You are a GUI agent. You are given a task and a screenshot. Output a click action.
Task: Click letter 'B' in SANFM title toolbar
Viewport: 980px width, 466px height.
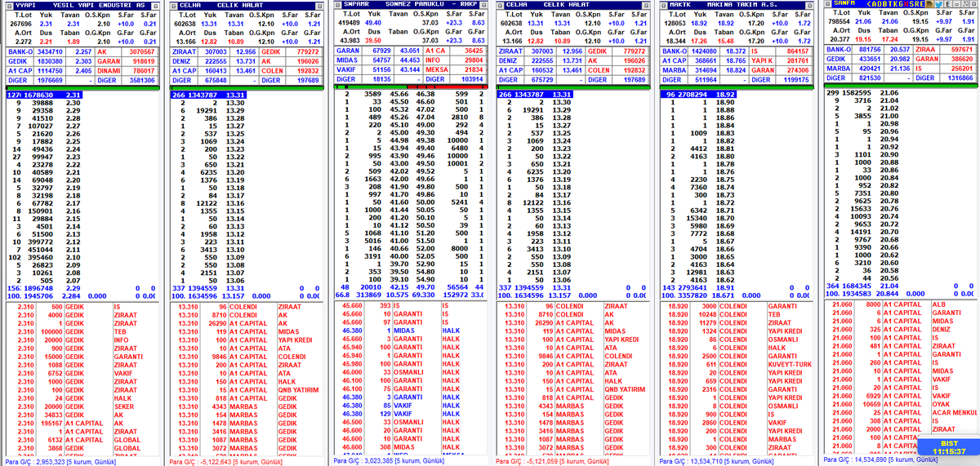(x=886, y=4)
